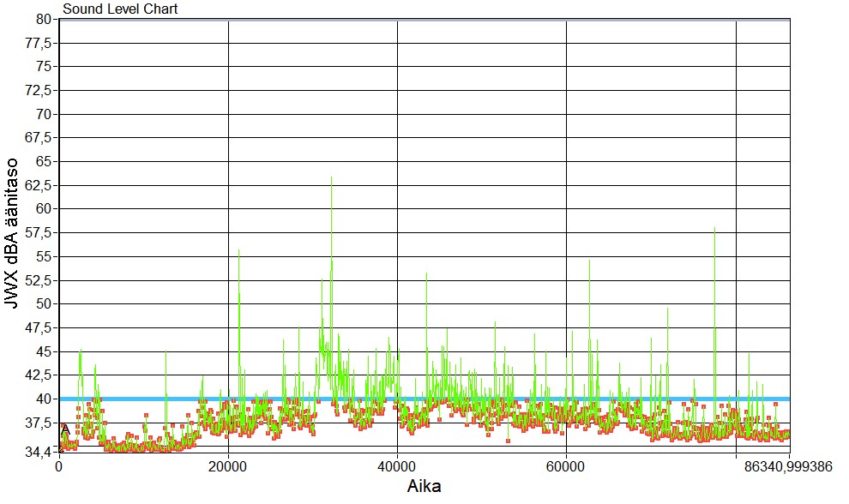Select the 40 y-axis tick label

click(46, 399)
